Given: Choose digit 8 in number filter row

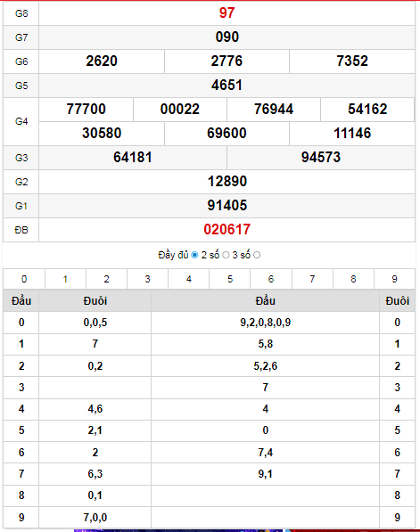Looking at the screenshot, I should point(353,279).
